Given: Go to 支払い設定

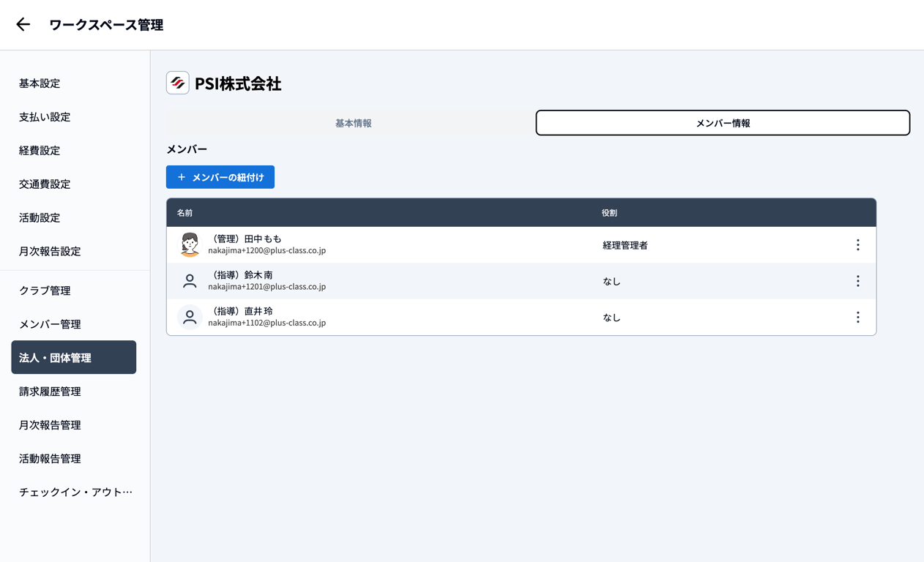Looking at the screenshot, I should point(45,117).
